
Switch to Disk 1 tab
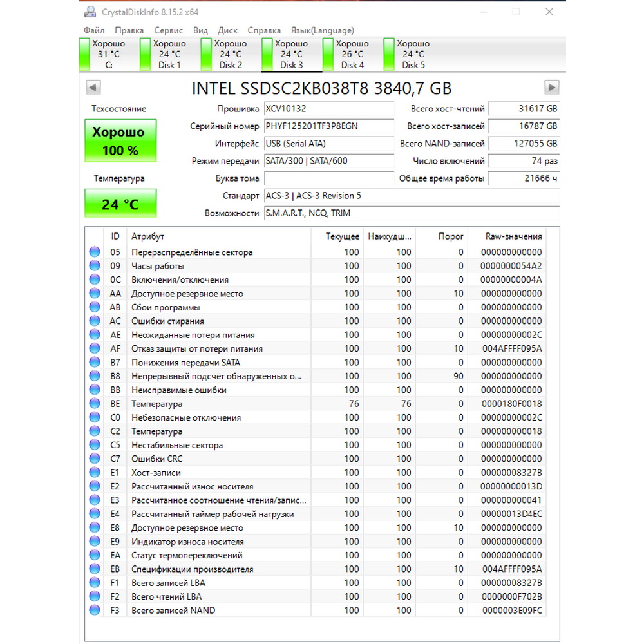(x=169, y=54)
